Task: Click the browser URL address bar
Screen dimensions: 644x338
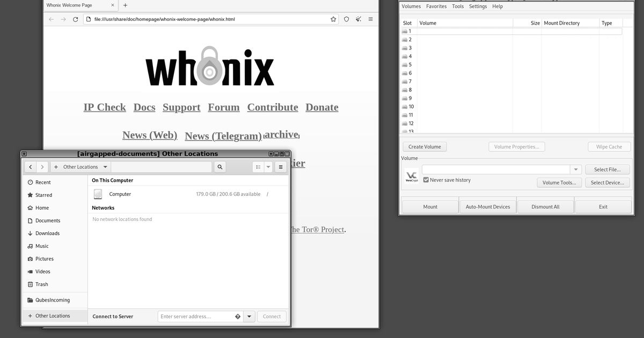Action: tap(211, 19)
